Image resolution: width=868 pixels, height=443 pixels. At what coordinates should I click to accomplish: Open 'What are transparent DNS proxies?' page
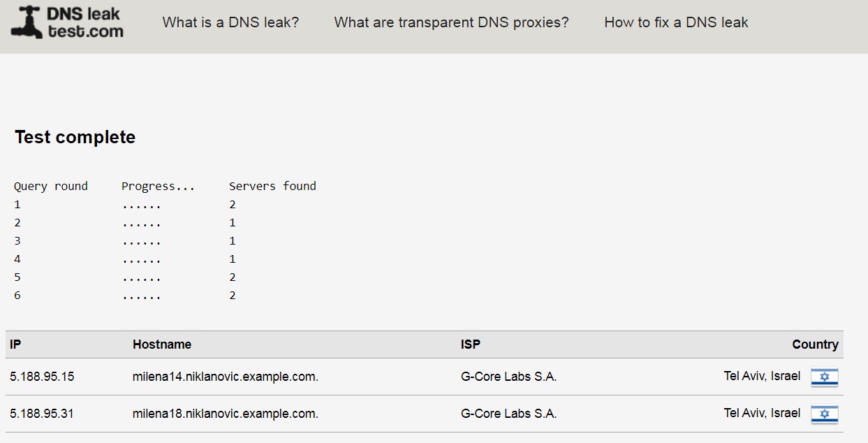click(451, 22)
